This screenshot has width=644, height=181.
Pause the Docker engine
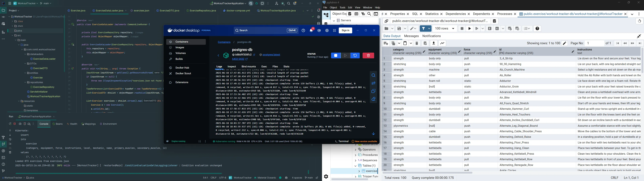pos(200,141)
